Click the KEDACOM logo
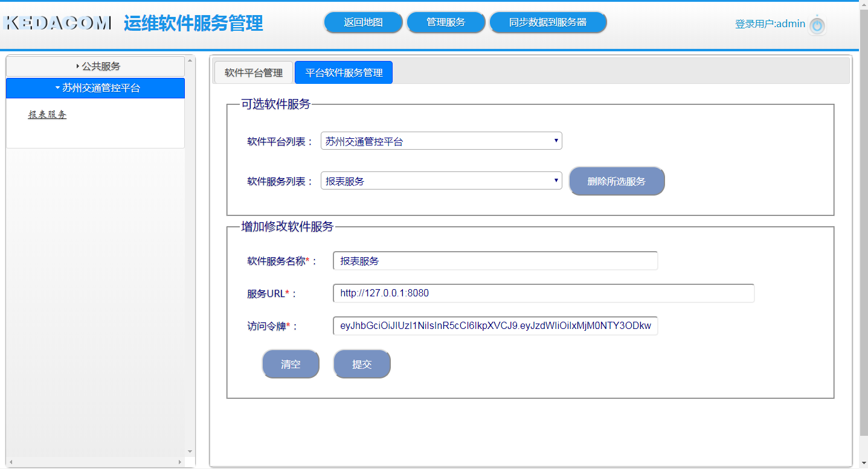 (57, 24)
